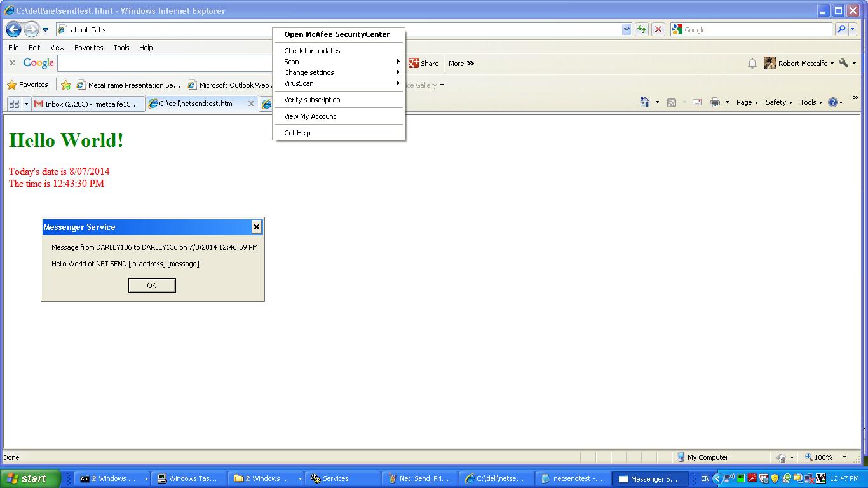The width and height of the screenshot is (868, 488).
Task: Open the Page command bar menu
Action: coord(747,102)
